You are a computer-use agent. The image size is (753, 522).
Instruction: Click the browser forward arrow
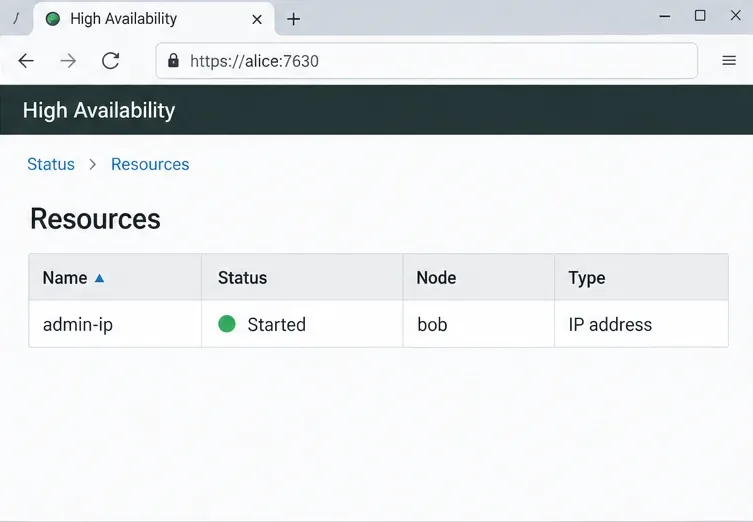(x=68, y=61)
